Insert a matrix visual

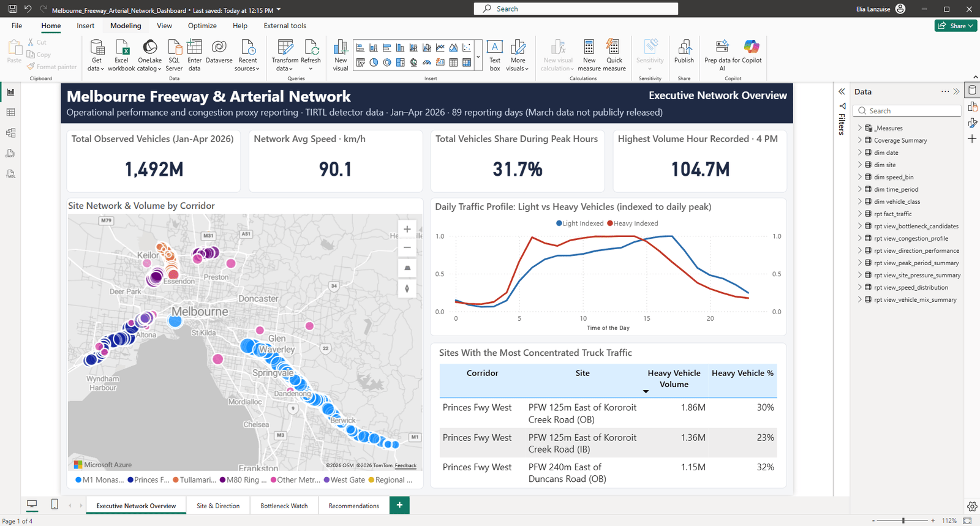(467, 62)
